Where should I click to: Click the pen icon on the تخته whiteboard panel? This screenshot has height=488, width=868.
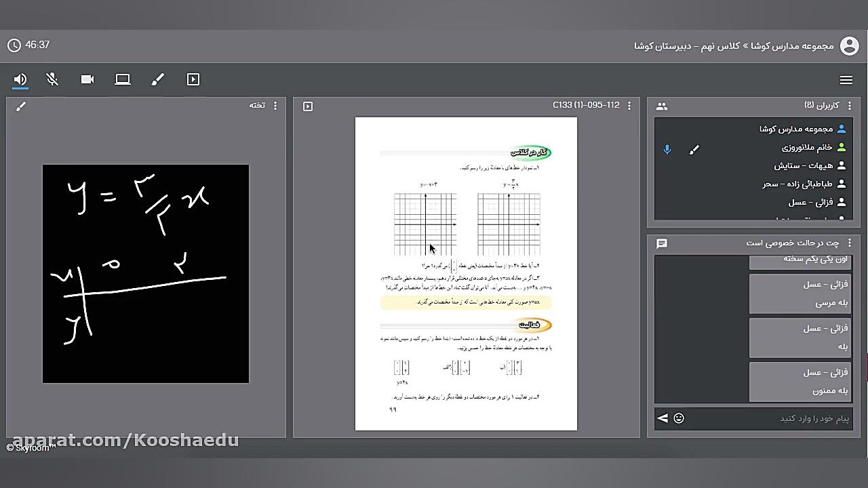(x=20, y=106)
